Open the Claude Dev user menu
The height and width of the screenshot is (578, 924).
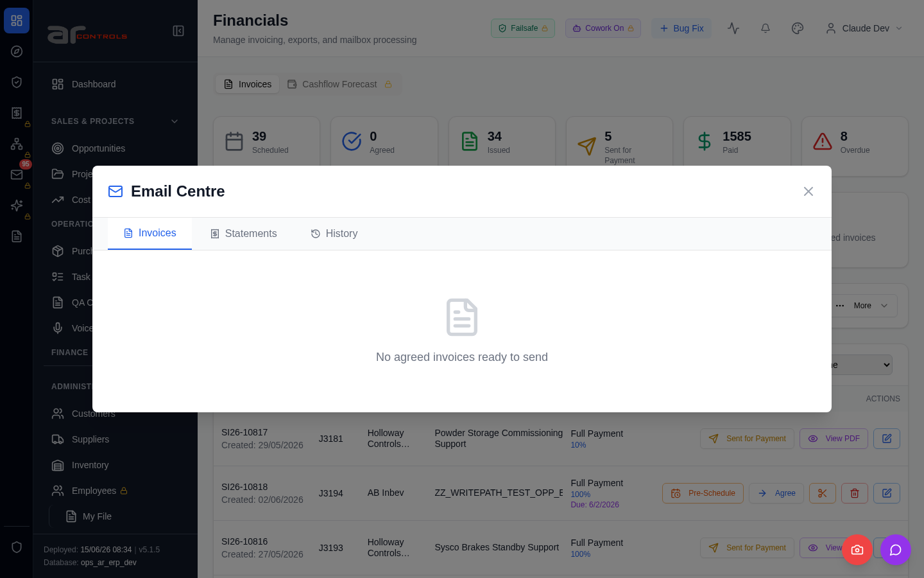pyautogui.click(x=864, y=28)
